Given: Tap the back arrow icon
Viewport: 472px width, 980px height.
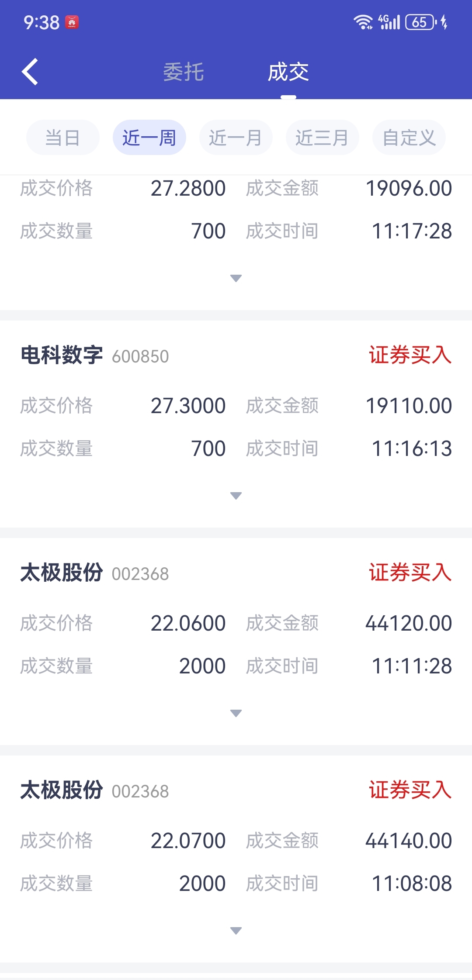Looking at the screenshot, I should 30,72.
